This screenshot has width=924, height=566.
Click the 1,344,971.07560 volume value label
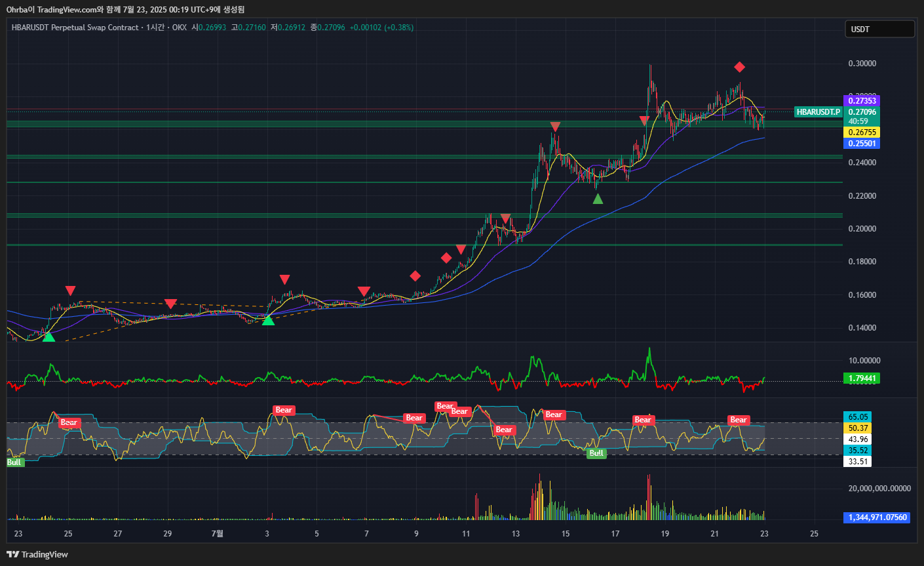point(877,517)
